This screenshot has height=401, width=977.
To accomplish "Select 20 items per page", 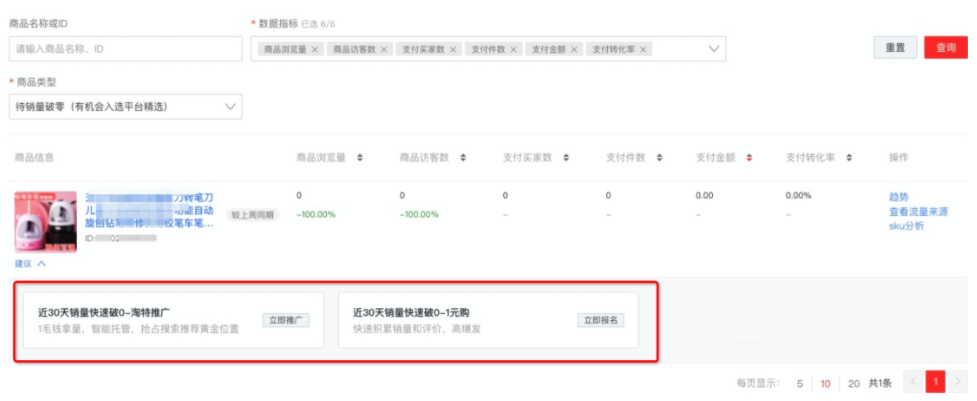I will [853, 383].
